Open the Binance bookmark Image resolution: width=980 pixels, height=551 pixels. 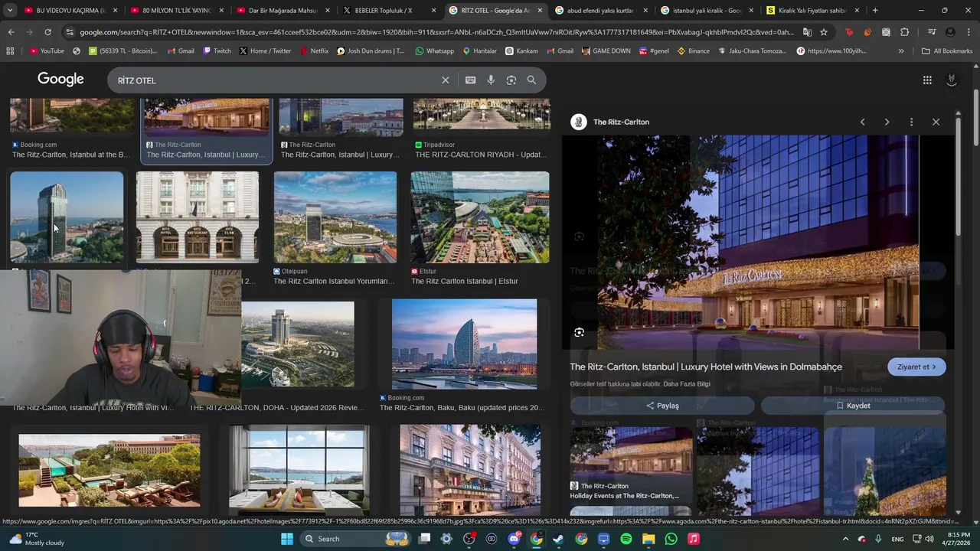click(x=692, y=51)
